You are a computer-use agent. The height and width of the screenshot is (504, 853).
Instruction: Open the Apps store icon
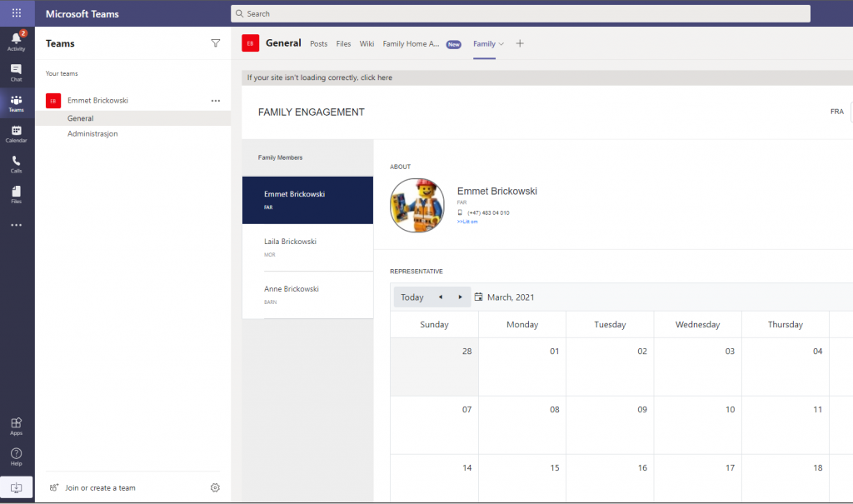coord(17,427)
